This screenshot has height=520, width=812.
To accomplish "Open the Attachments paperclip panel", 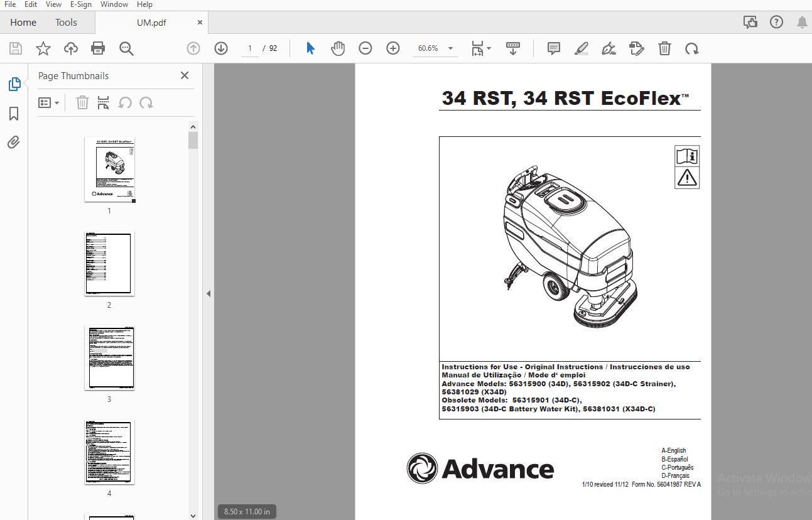I will click(x=14, y=143).
